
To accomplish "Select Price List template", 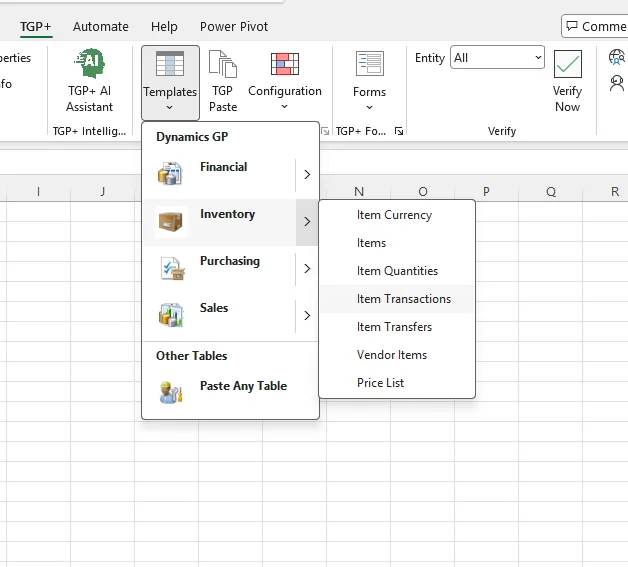I will click(x=397, y=383).
